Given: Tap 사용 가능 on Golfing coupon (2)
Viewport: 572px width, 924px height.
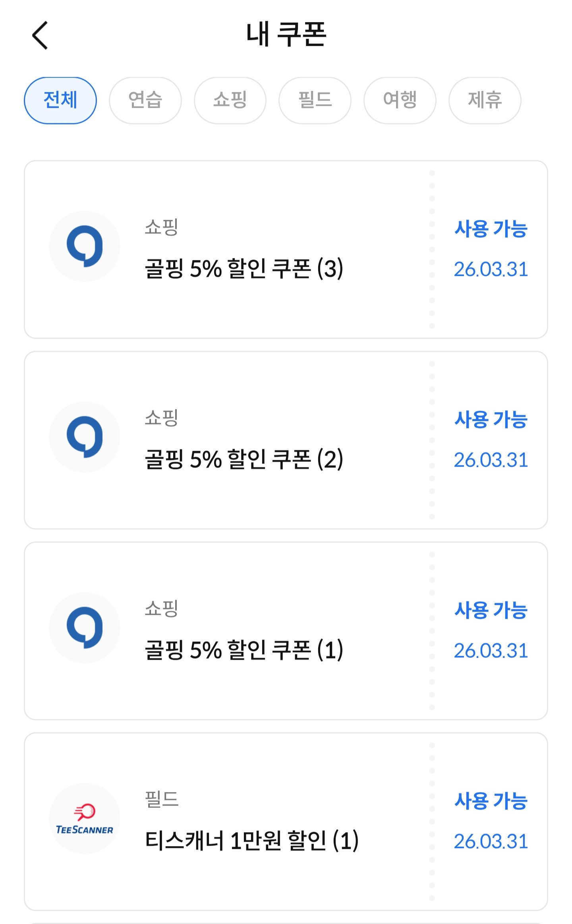Looking at the screenshot, I should (491, 420).
